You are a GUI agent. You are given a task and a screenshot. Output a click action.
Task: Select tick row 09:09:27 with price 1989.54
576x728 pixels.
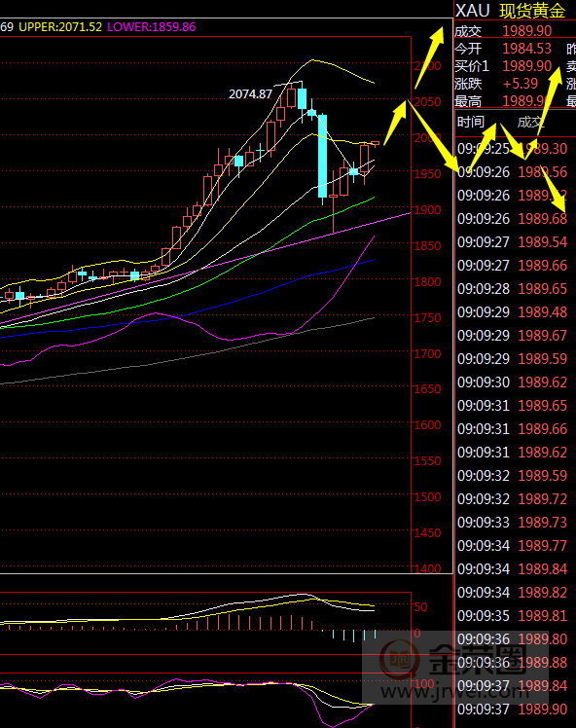tap(513, 242)
